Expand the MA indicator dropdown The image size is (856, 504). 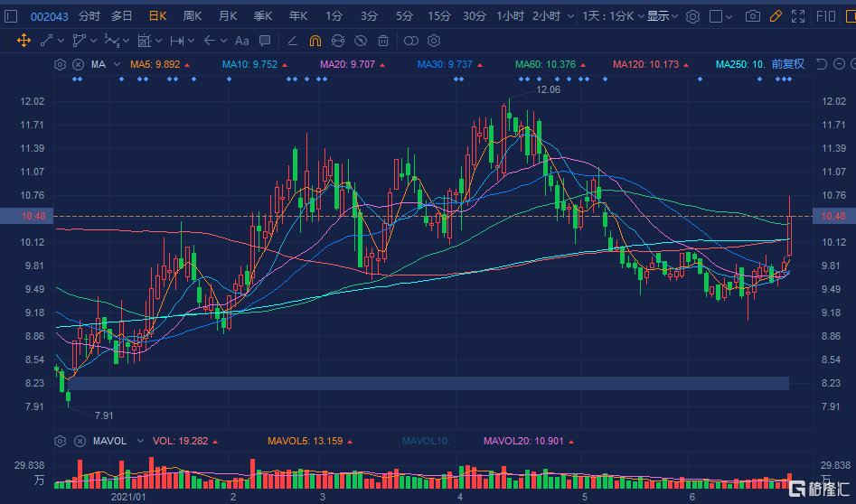pyautogui.click(x=118, y=64)
